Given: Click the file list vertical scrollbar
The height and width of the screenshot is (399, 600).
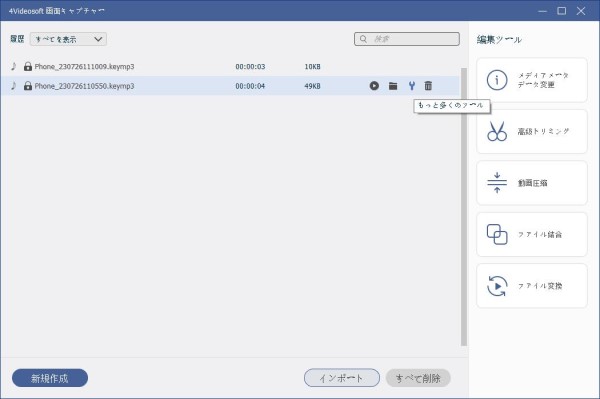Looking at the screenshot, I should pyautogui.click(x=464, y=207).
